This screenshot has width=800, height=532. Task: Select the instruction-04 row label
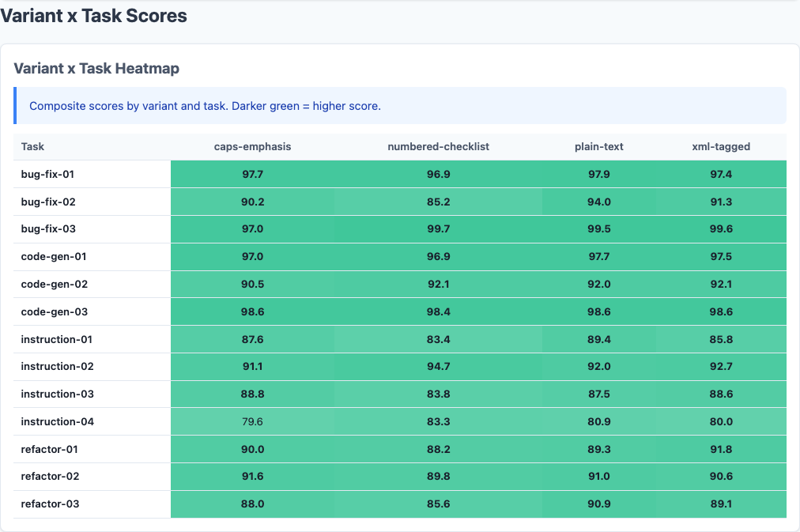(x=57, y=421)
